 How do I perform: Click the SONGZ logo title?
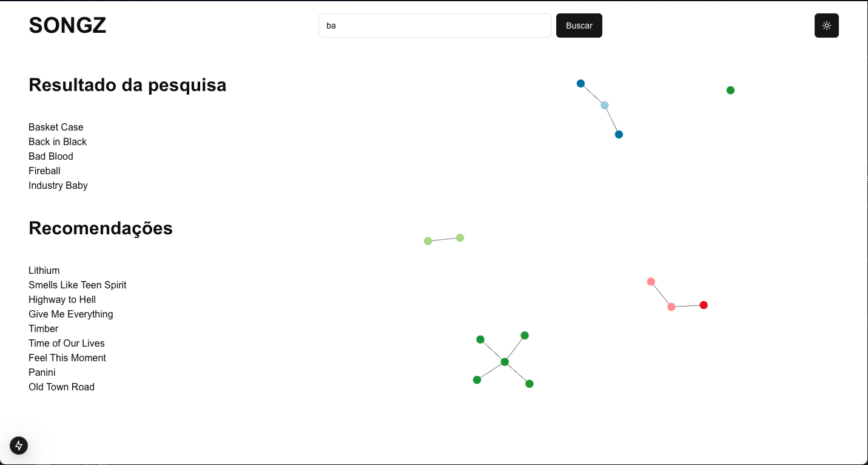67,25
